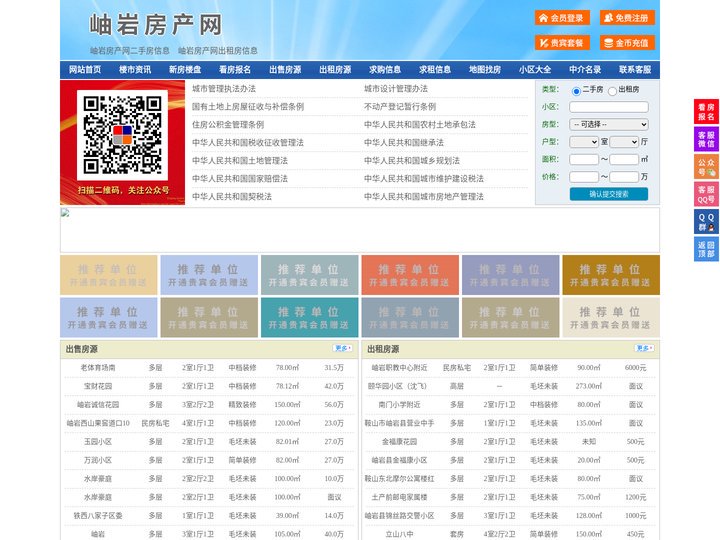Open 贵宾套餐 VIP package button

[x=562, y=43]
